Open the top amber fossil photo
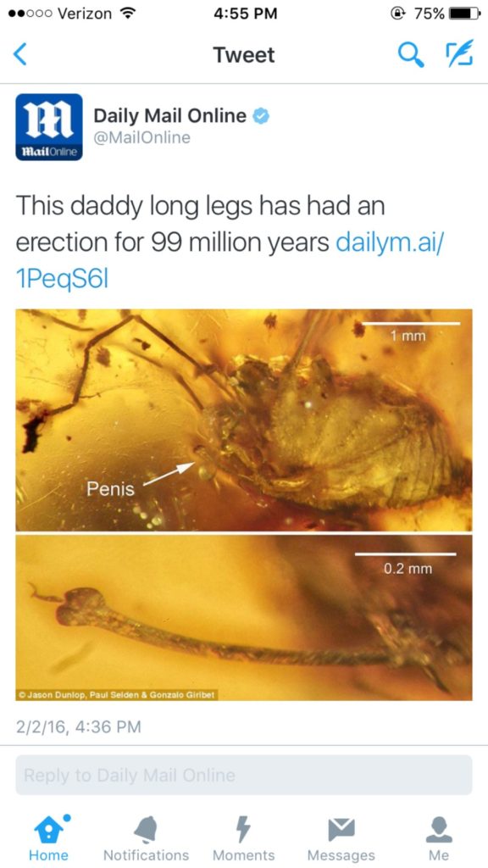The height and width of the screenshot is (868, 488). (243, 420)
